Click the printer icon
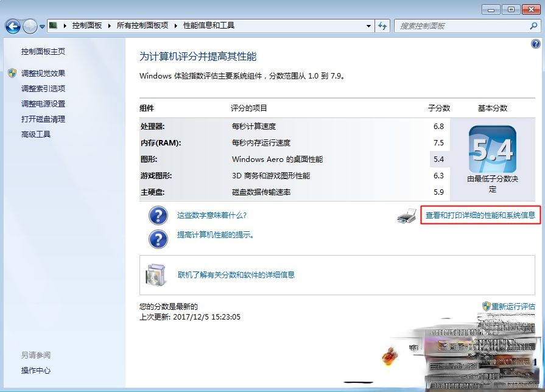The height and width of the screenshot is (392, 545). pos(407,216)
